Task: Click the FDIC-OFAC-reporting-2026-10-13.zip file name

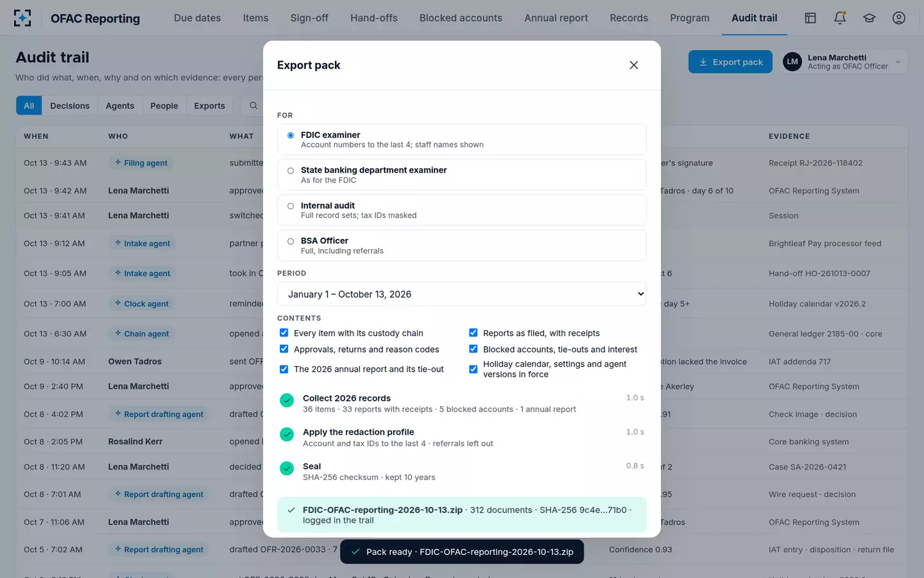Action: click(x=382, y=510)
